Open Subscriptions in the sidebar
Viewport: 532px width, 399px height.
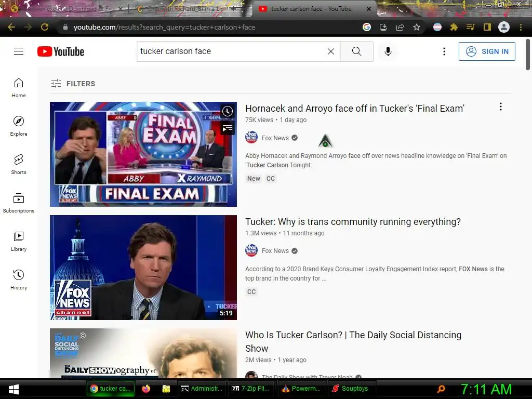tap(19, 203)
